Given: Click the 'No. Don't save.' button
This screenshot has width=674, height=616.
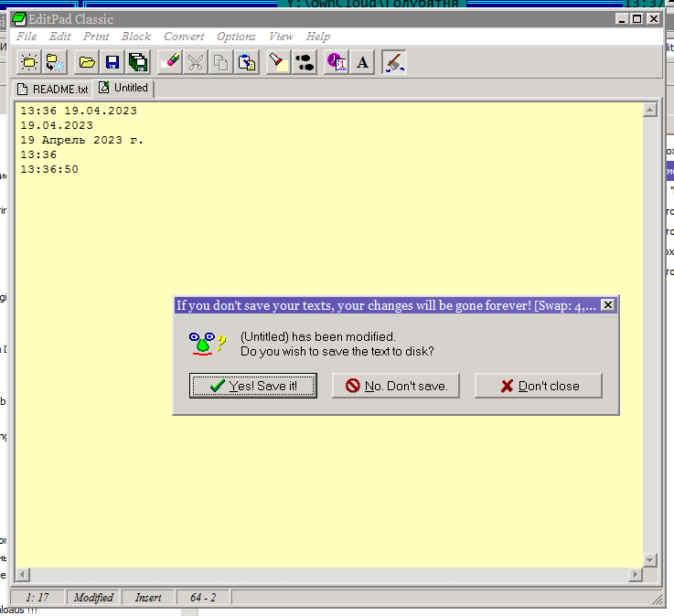Looking at the screenshot, I should (396, 386).
